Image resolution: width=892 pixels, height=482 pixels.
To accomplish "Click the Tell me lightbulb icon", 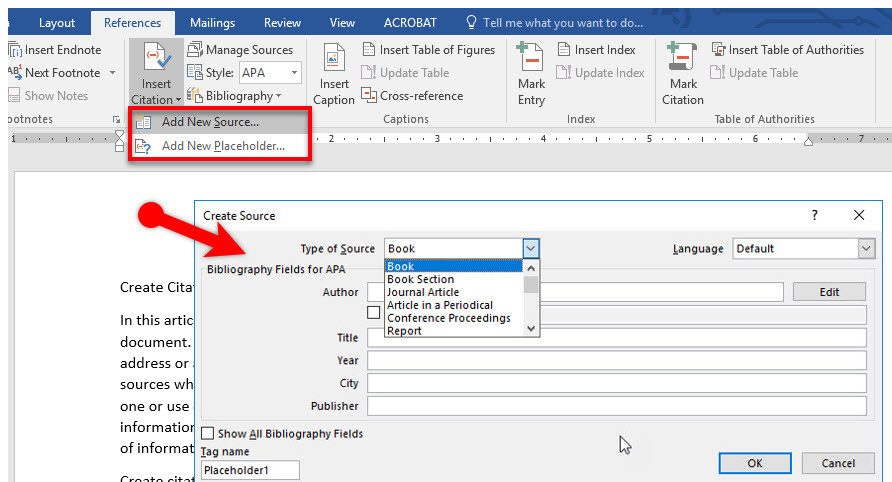I will coord(471,22).
